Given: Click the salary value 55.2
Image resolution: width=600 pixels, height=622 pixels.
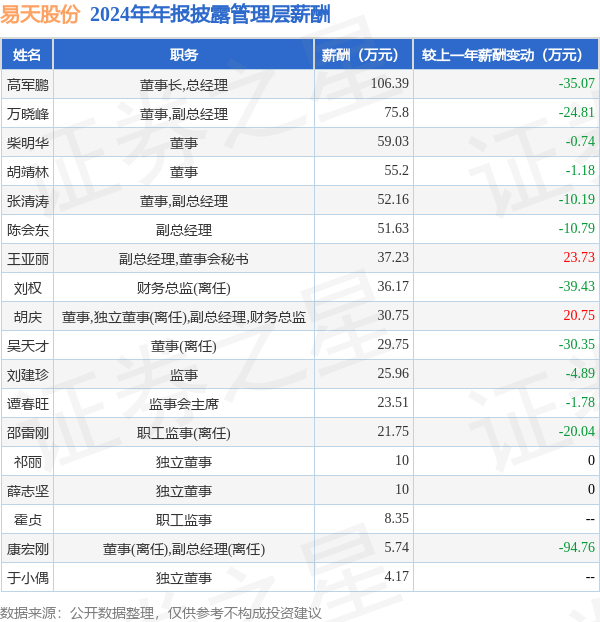Looking at the screenshot, I should coord(396,170).
